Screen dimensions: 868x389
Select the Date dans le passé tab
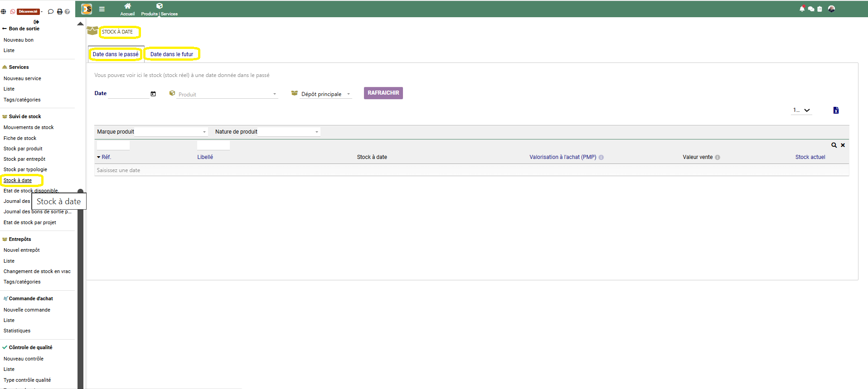[116, 54]
